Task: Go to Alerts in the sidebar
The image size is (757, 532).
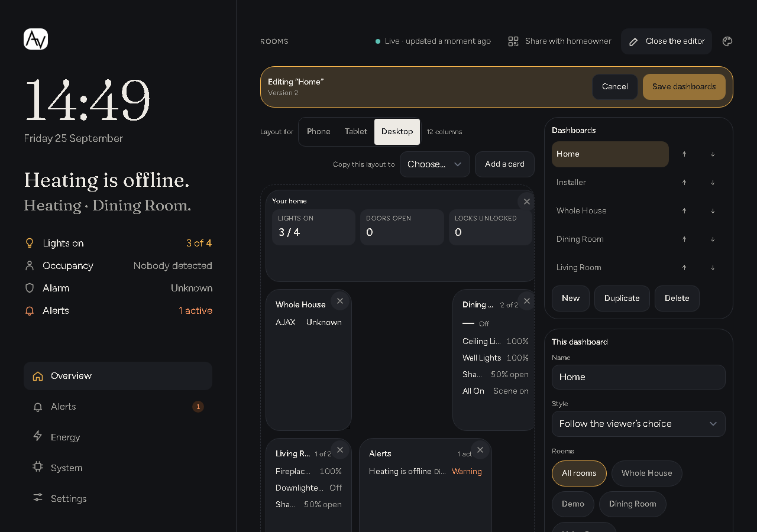Action: [118, 407]
